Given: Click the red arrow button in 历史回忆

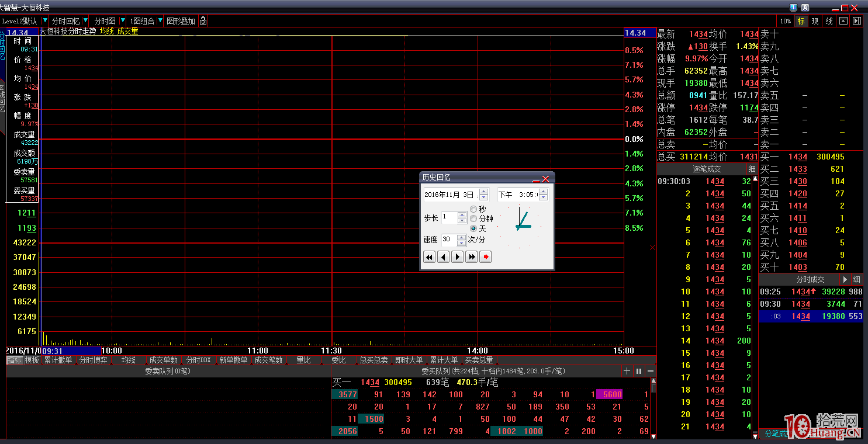Looking at the screenshot, I should (x=485, y=257).
